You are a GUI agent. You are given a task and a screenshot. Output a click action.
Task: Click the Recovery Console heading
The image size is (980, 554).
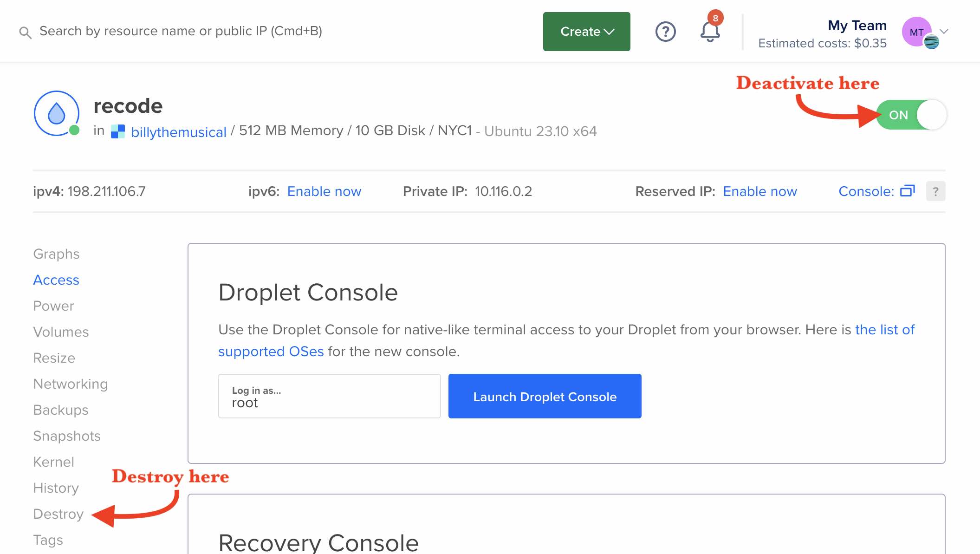coord(318,542)
